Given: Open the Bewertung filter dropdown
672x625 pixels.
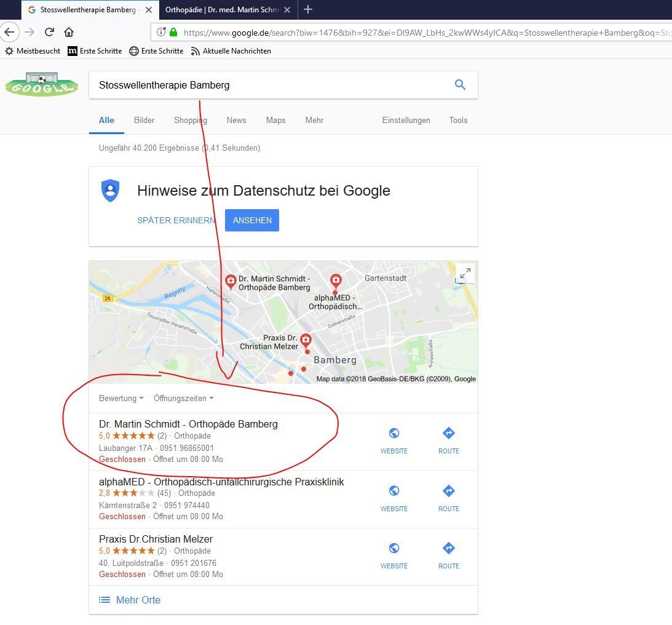Looking at the screenshot, I should 121,398.
